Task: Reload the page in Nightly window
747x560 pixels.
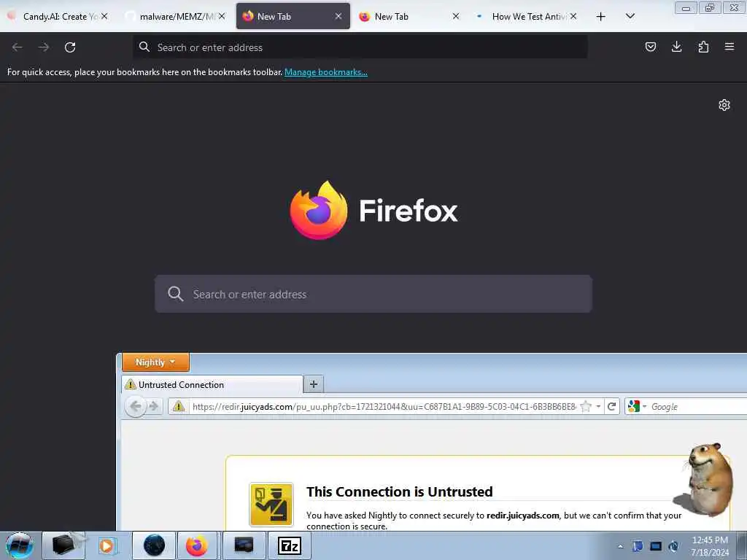Action: click(x=612, y=407)
